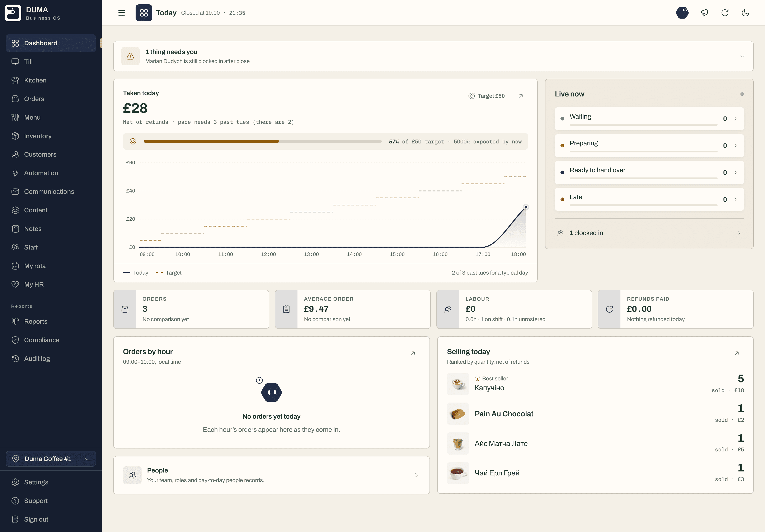Screen dimensions: 765x532
Task: Go to Staff section
Action: 51,247
